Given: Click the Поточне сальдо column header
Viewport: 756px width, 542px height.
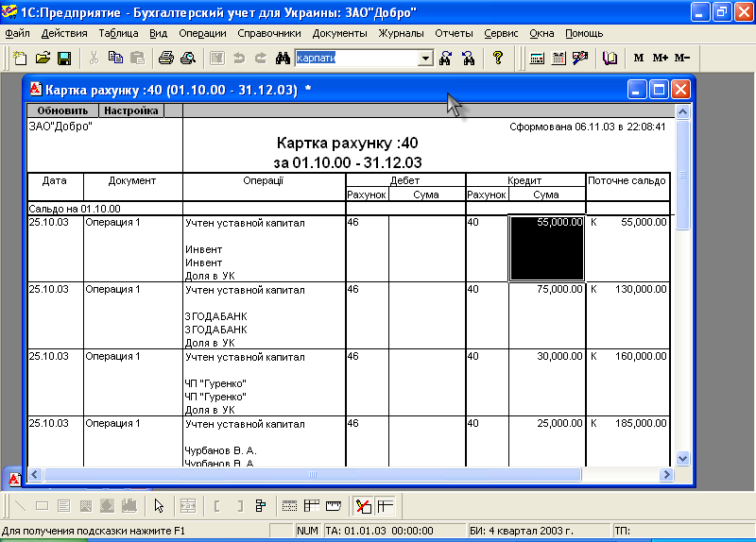Looking at the screenshot, I should click(x=627, y=187).
